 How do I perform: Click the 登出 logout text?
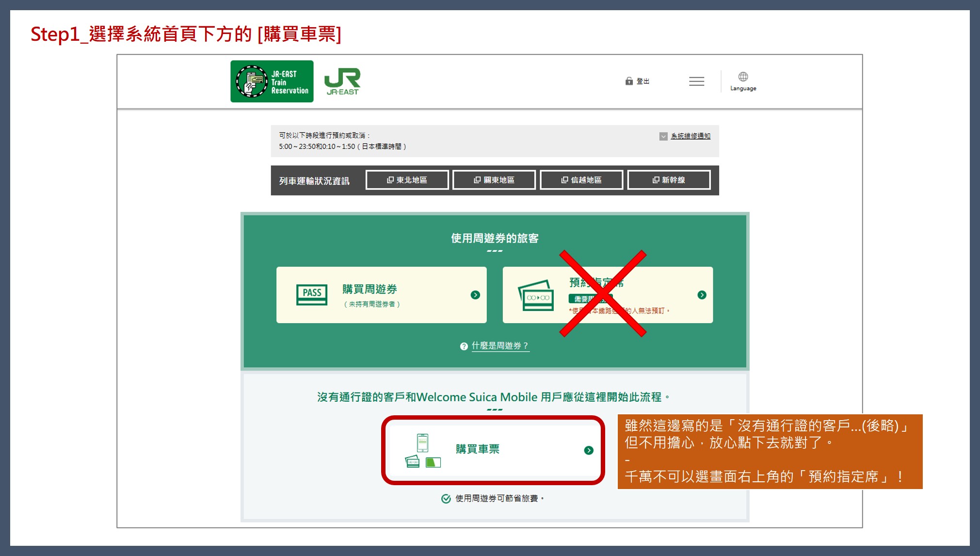643,81
